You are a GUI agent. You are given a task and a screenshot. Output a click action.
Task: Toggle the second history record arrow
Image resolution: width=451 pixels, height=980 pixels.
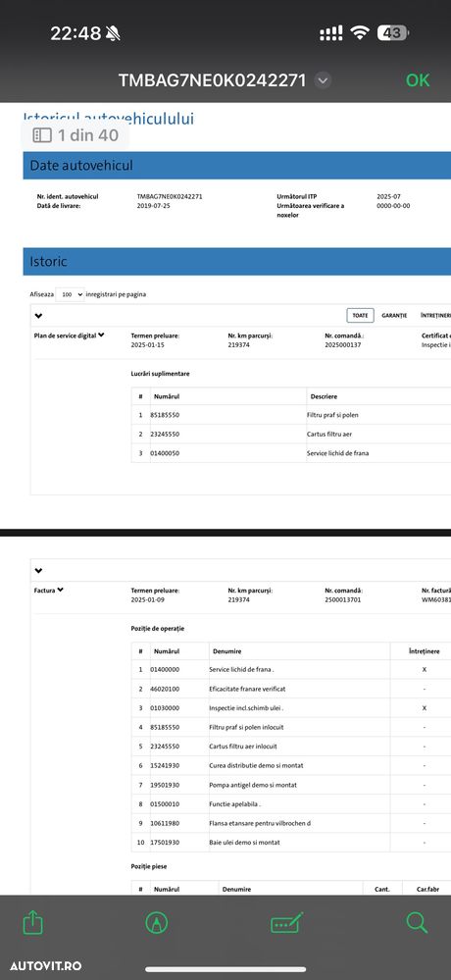[x=38, y=571]
